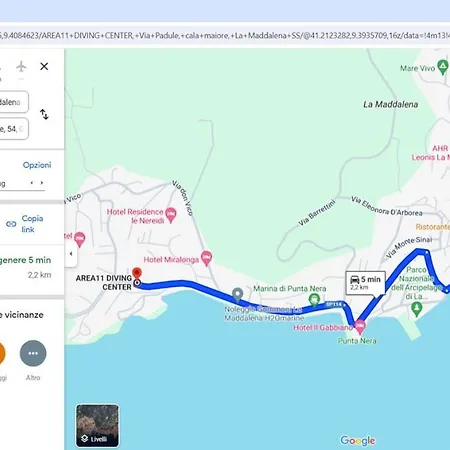Open Marina di Punta Nera marker
This screenshot has width=450, height=450.
tap(314, 300)
